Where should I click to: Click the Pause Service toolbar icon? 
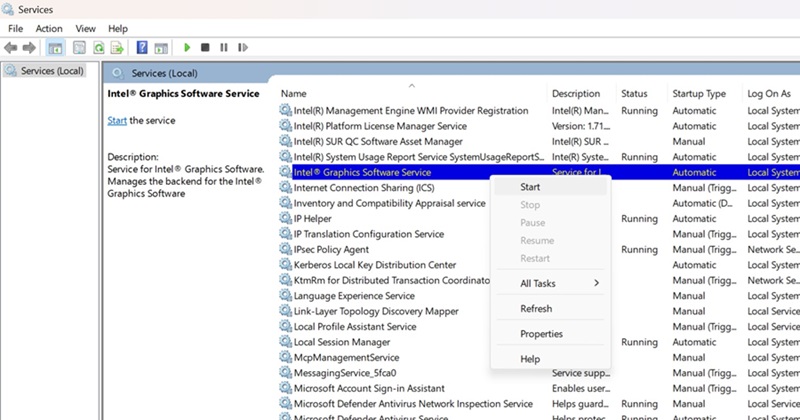223,47
